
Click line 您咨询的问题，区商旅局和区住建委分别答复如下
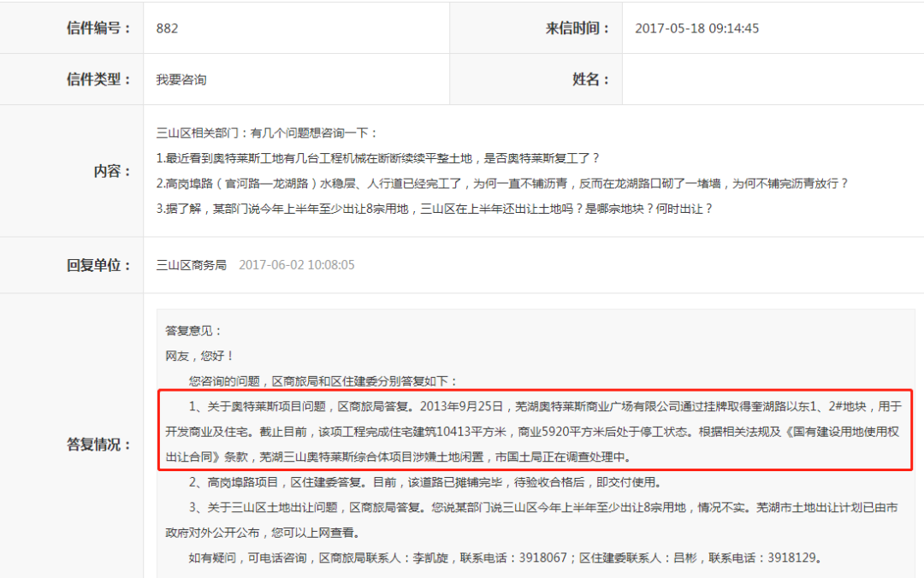point(323,382)
